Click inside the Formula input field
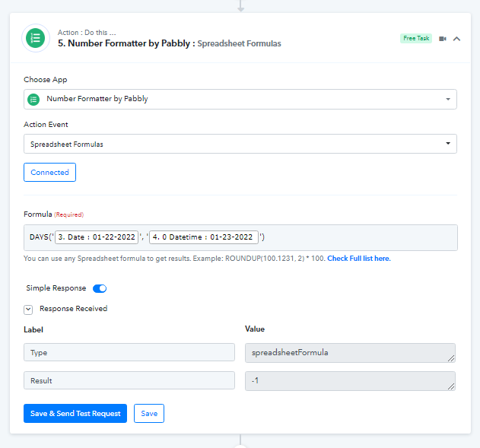This screenshot has width=480, height=448. 358,238
